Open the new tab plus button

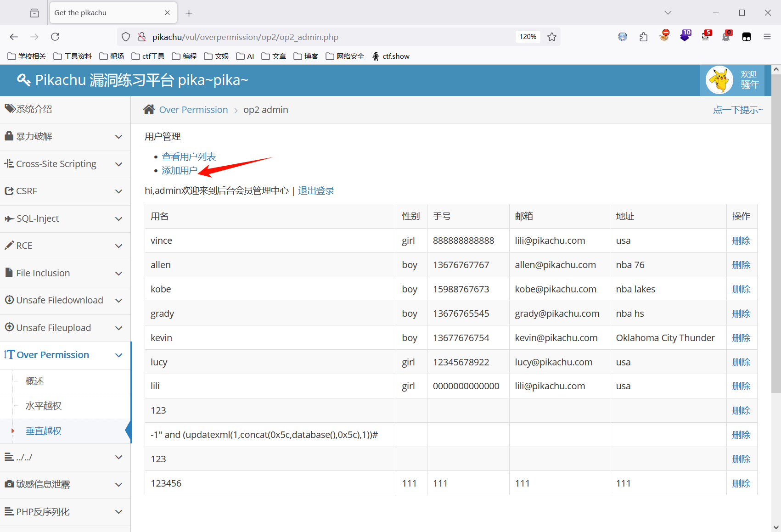189,13
